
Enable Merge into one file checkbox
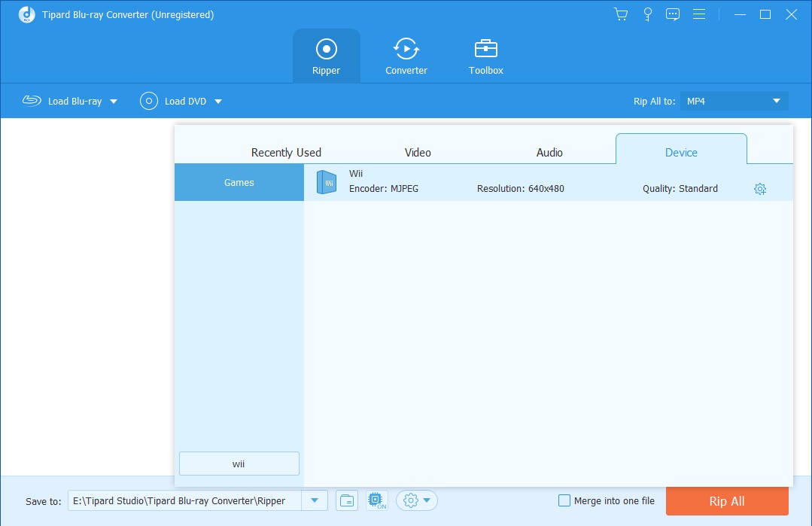[x=564, y=500]
